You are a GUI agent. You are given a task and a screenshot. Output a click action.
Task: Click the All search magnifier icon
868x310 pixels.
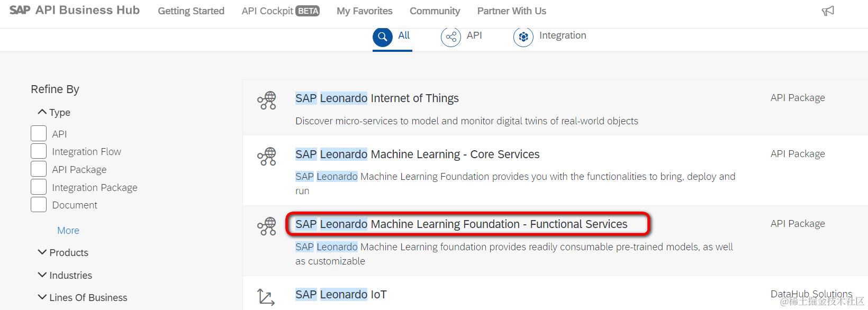(383, 37)
